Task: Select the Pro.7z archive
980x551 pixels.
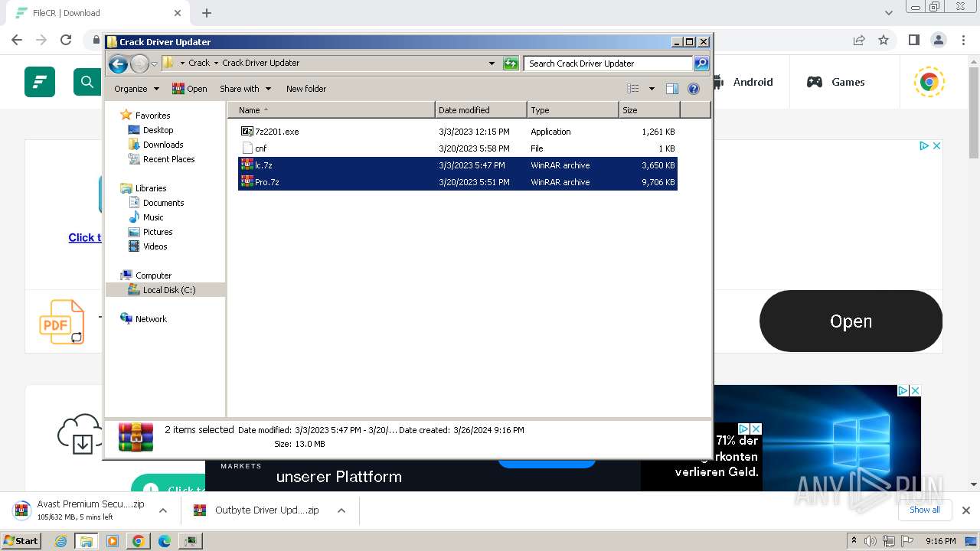Action: (458, 182)
